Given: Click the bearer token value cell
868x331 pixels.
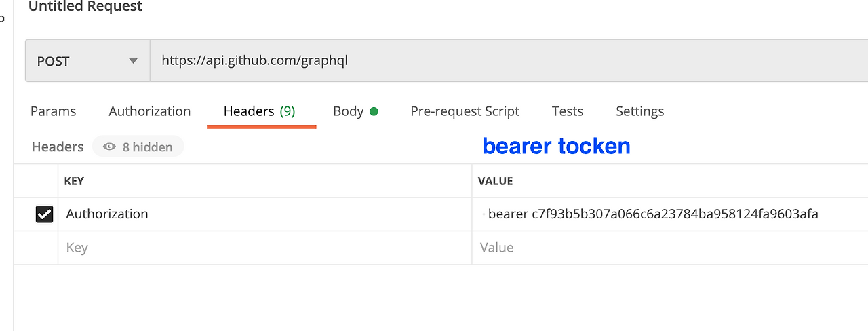Looking at the screenshot, I should pos(670,214).
